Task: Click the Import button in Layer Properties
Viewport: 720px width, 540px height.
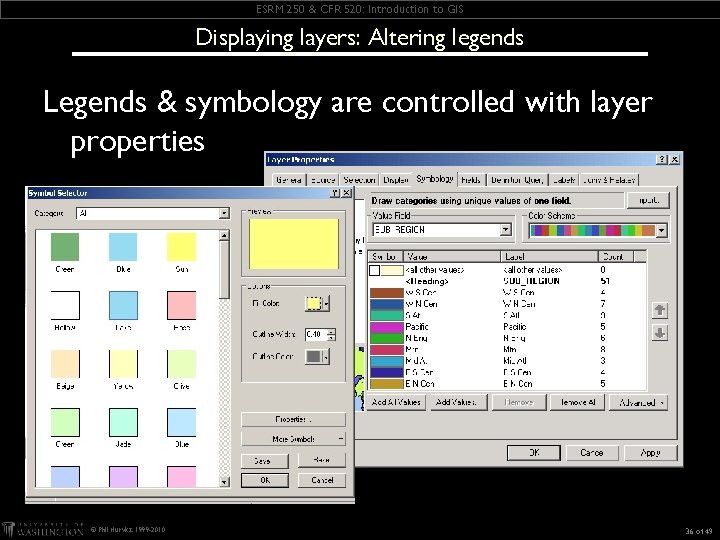Action: tap(649, 200)
